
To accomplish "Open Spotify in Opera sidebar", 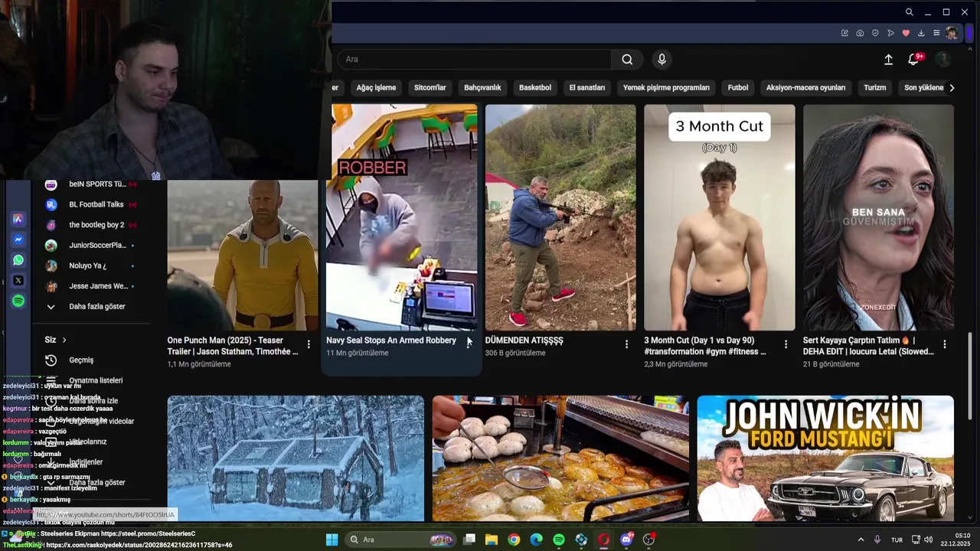I will tap(18, 302).
